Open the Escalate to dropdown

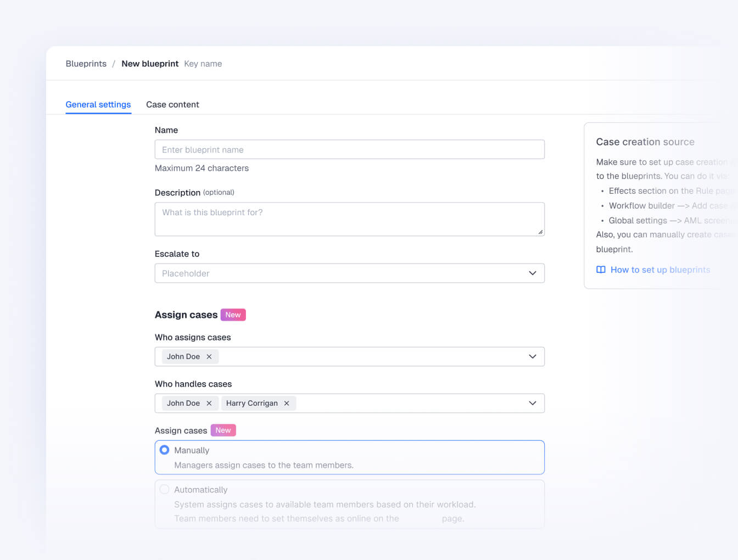(350, 273)
